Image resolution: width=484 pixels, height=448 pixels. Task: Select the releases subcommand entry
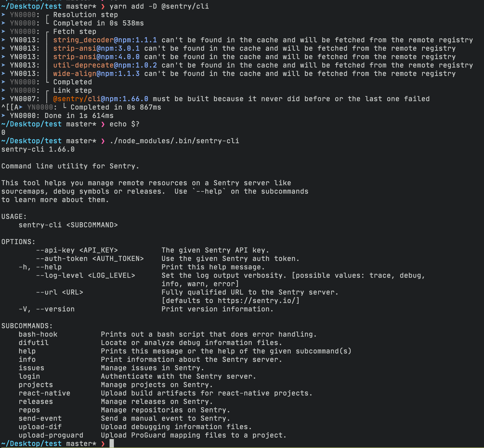pyautogui.click(x=36, y=401)
